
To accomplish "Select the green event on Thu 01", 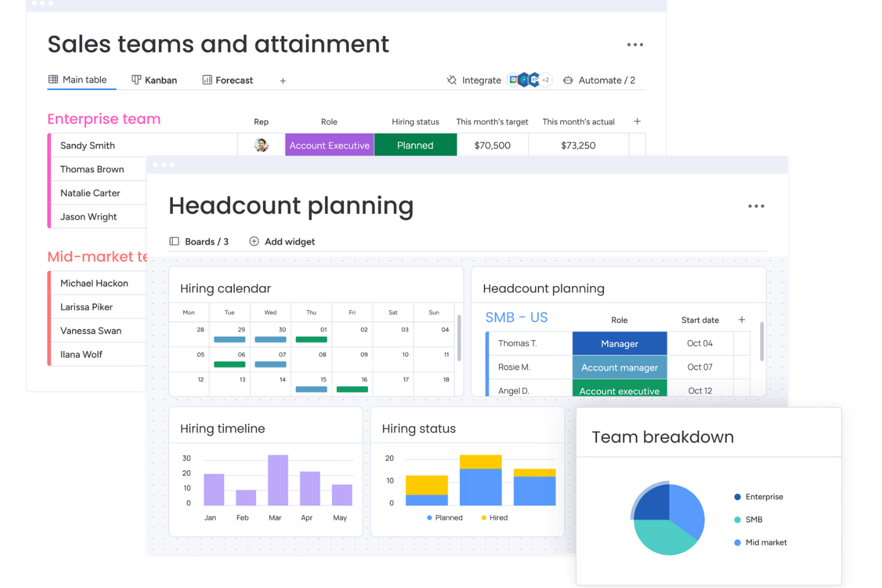I will 311,340.
